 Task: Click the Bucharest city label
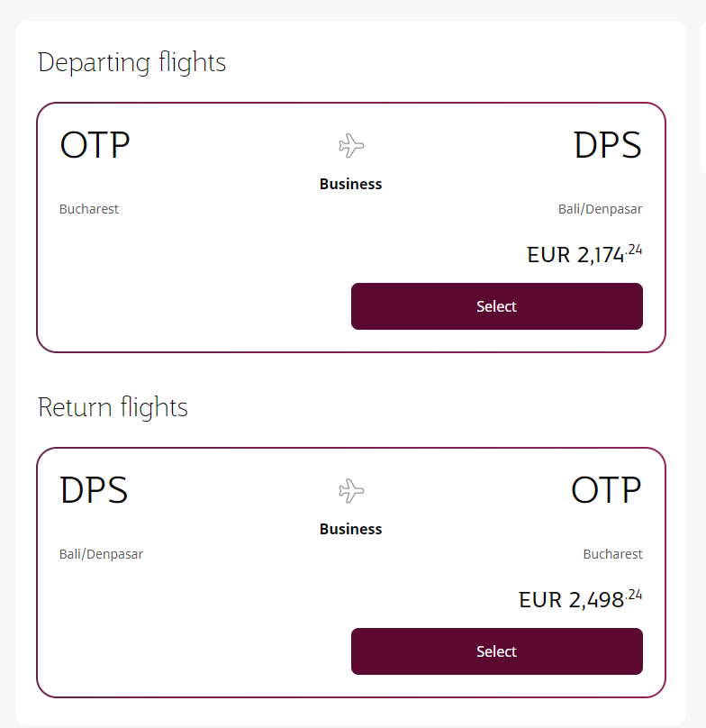tap(88, 208)
